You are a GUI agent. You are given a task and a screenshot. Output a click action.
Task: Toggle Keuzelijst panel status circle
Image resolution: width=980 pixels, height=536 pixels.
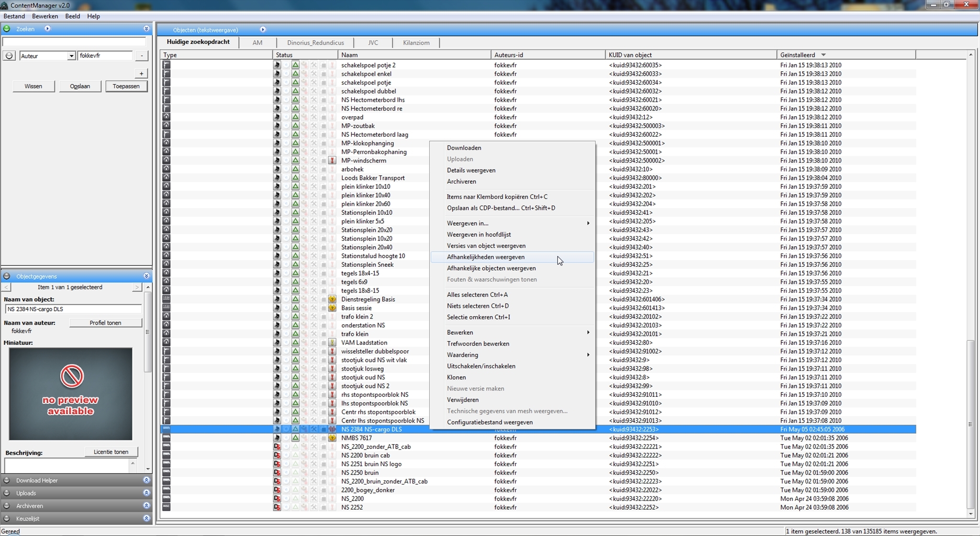click(7, 519)
